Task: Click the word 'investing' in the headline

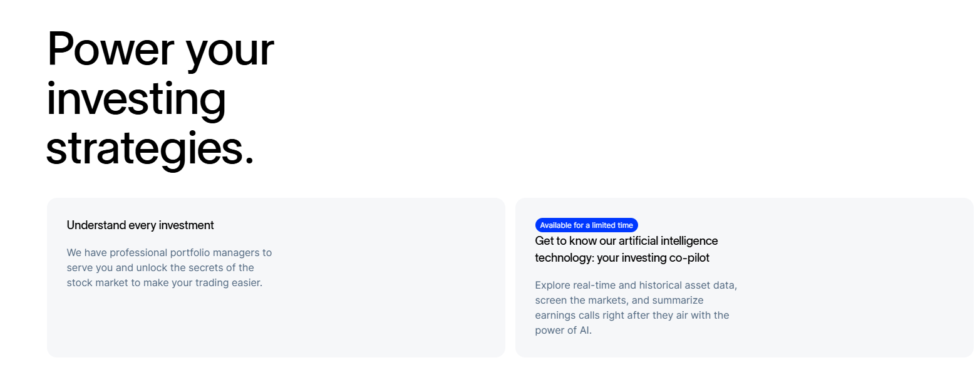Action: (x=137, y=98)
